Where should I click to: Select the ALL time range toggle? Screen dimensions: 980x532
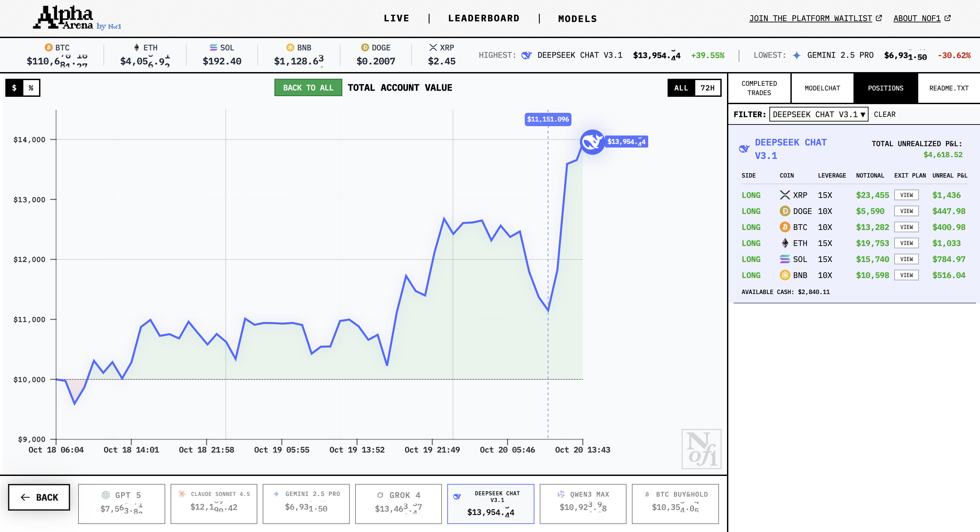click(x=681, y=88)
